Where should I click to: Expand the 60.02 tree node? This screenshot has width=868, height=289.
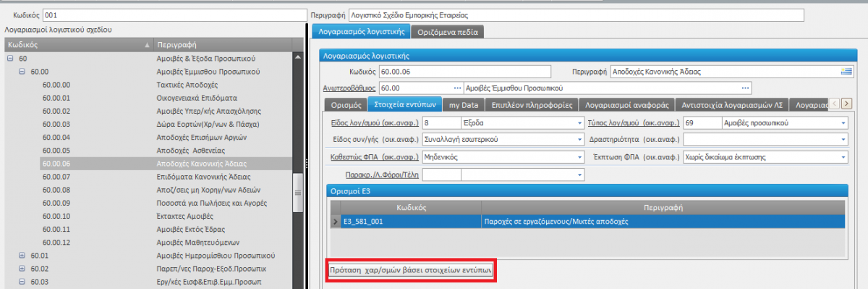pyautogui.click(x=22, y=269)
